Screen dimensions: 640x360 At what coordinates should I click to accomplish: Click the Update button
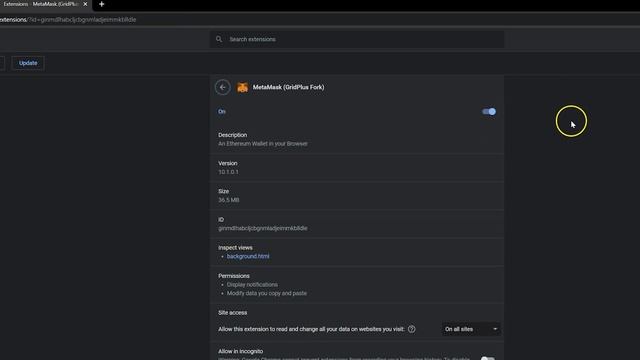tap(28, 63)
